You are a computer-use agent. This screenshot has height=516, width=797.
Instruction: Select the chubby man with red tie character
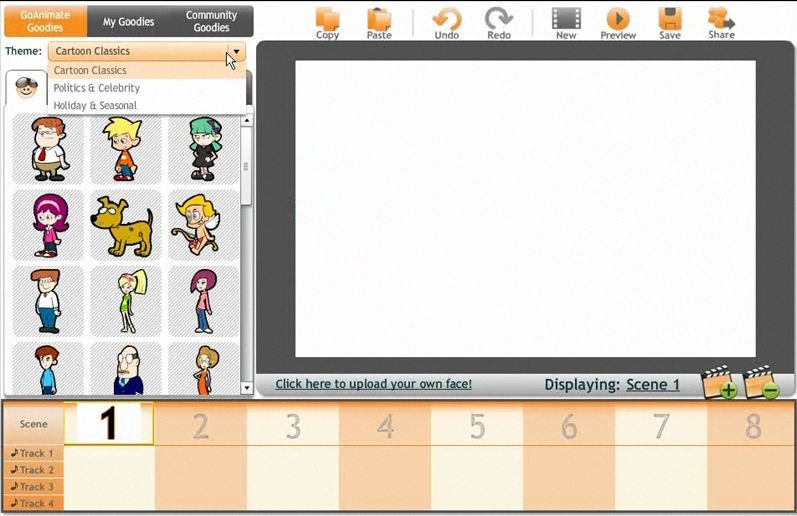click(x=48, y=149)
